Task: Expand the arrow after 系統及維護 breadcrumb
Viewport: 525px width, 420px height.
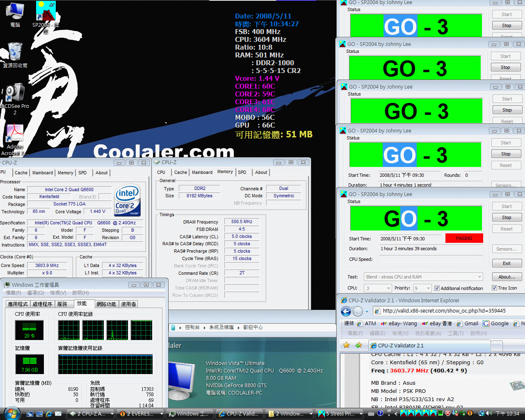Action: (x=238, y=327)
